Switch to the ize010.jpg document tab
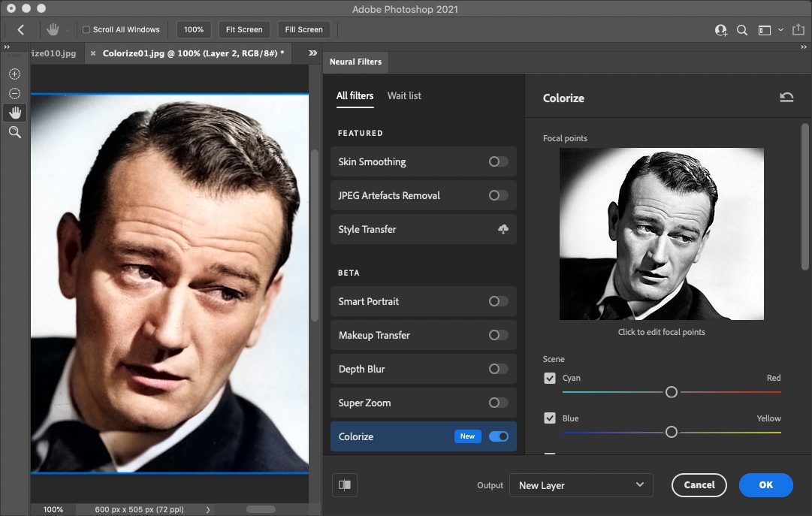812x516 pixels. tap(53, 53)
